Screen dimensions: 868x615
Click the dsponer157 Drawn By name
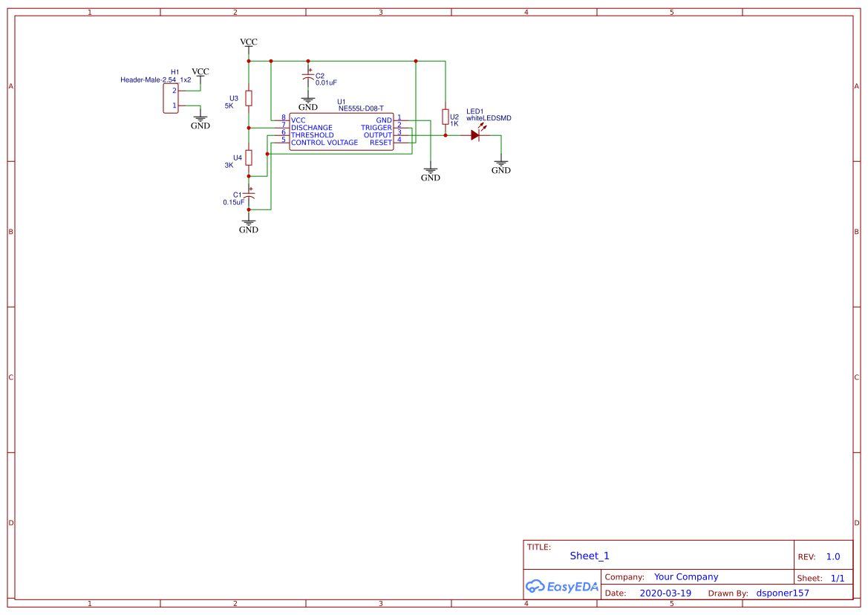(783, 593)
